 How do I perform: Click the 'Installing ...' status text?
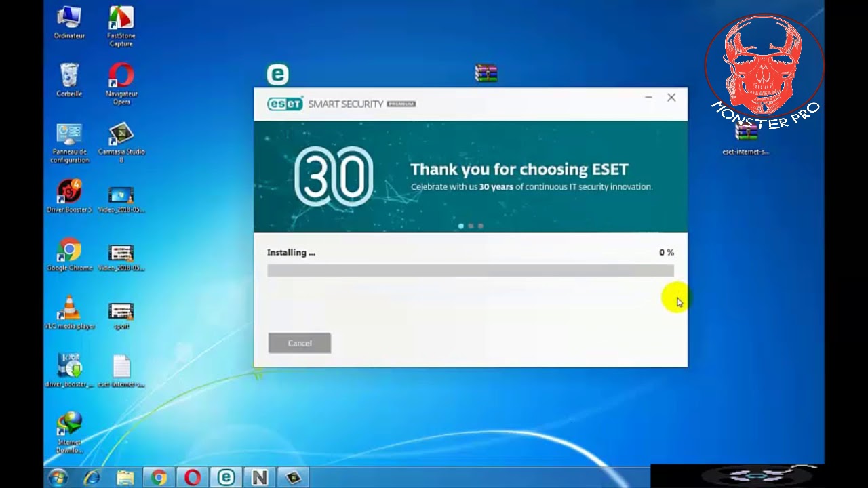tap(291, 252)
